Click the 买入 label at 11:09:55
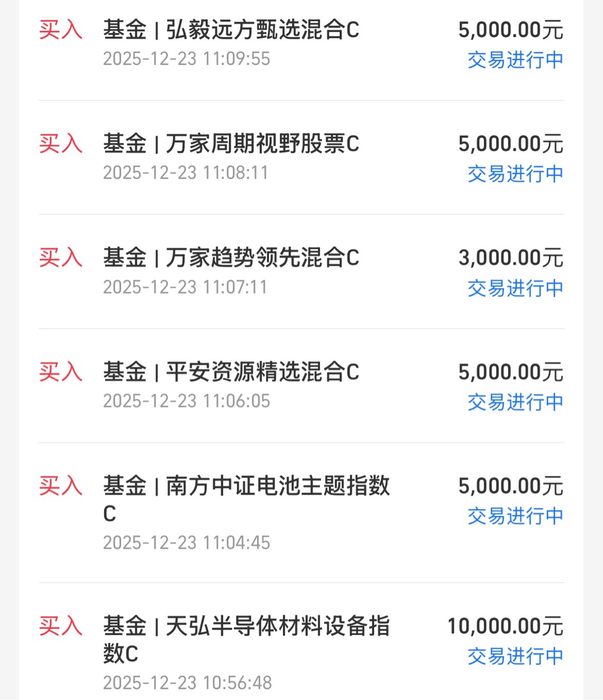Viewport: 603px width, 700px height. [x=61, y=30]
